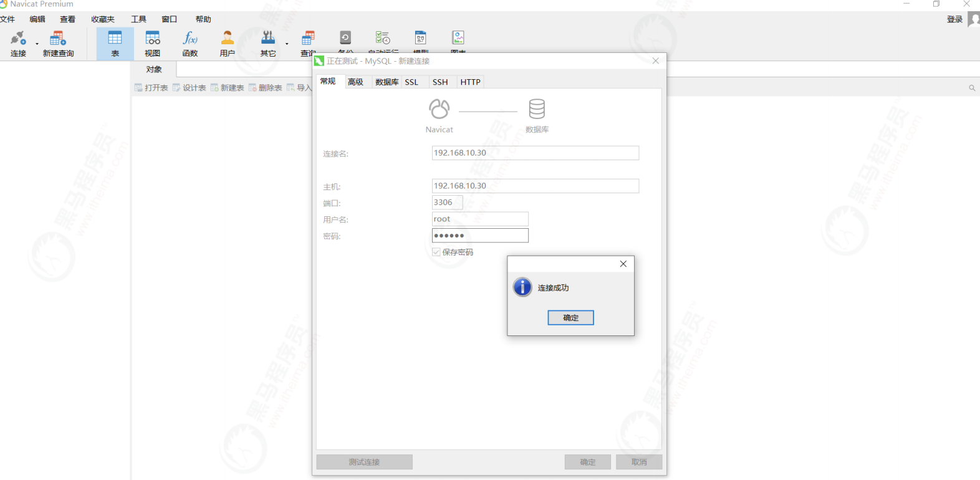Open the 帮助 menu
Image resolution: width=980 pixels, height=480 pixels.
(x=203, y=19)
